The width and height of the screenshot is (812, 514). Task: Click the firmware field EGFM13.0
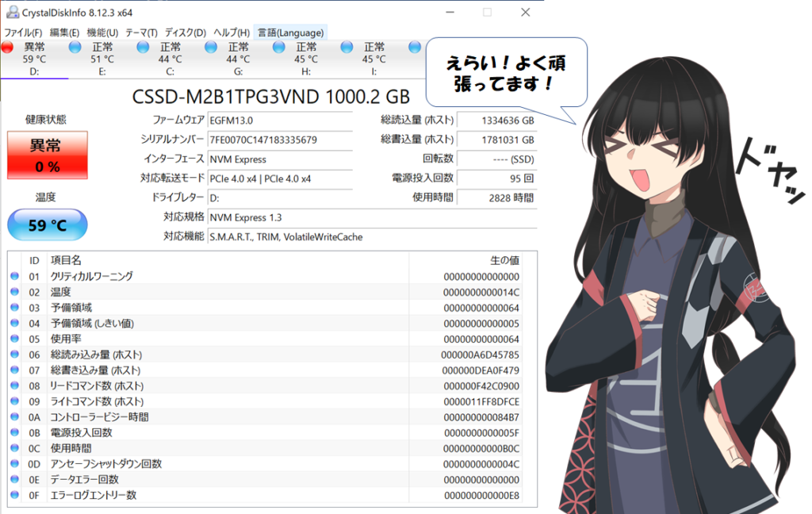[280, 121]
